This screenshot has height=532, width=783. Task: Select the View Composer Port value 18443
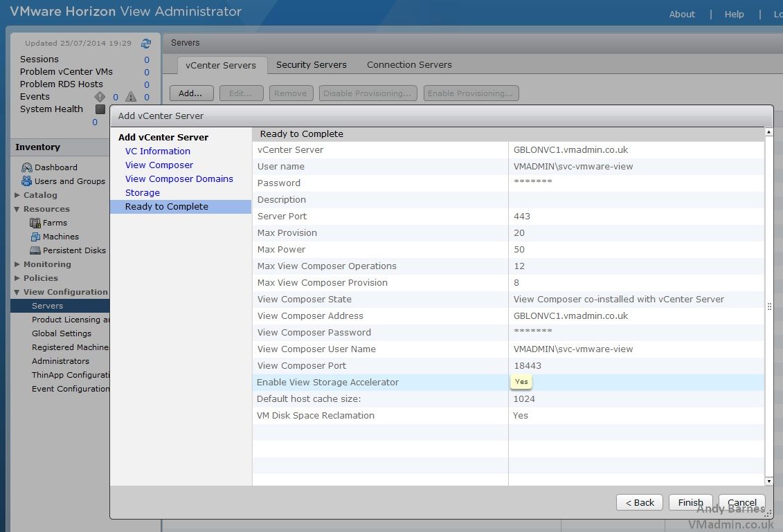click(528, 366)
